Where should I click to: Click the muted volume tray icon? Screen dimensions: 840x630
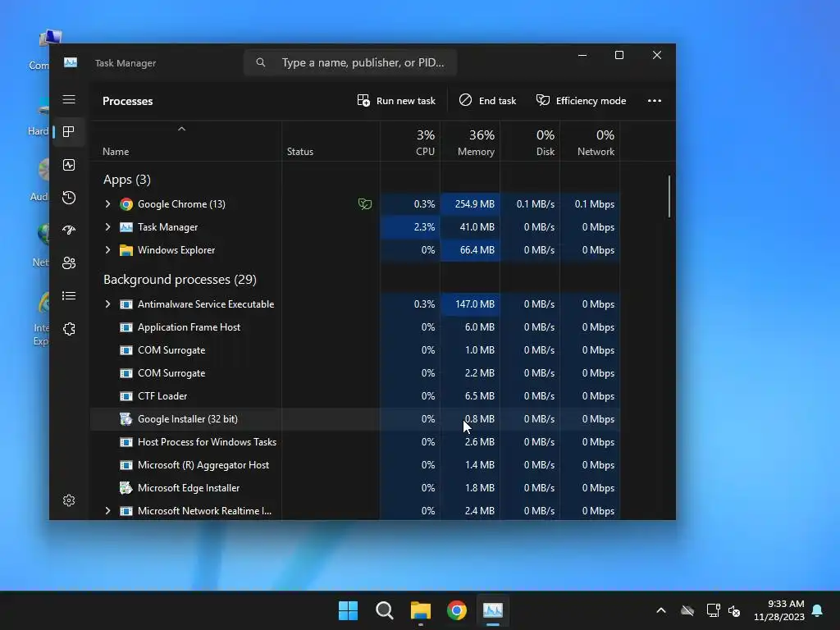point(734,610)
